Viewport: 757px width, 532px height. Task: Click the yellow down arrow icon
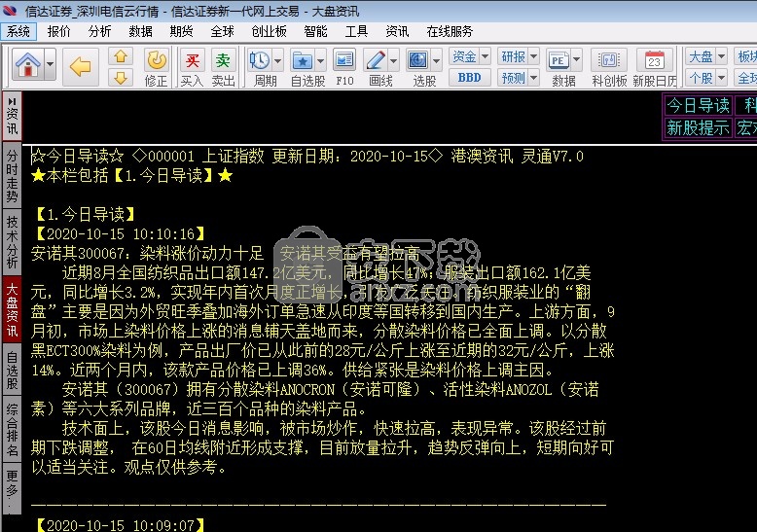[121, 77]
